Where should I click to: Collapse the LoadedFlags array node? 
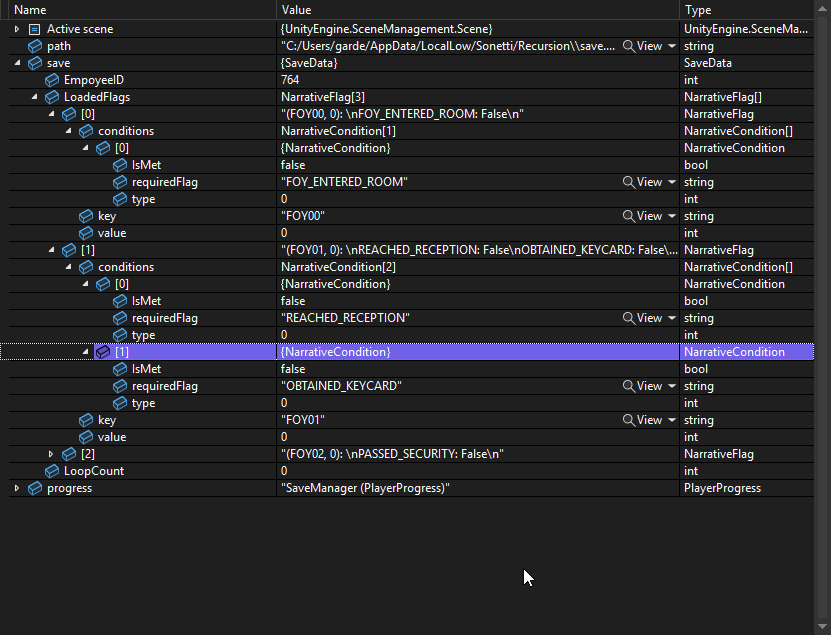tap(34, 97)
